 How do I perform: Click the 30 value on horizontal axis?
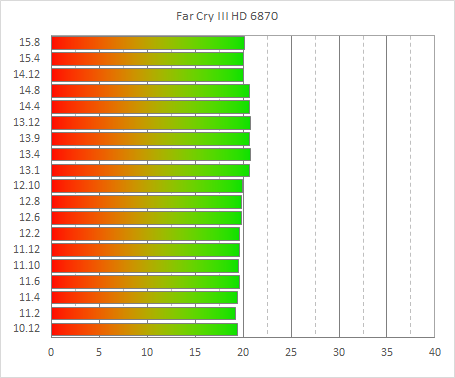339,352
